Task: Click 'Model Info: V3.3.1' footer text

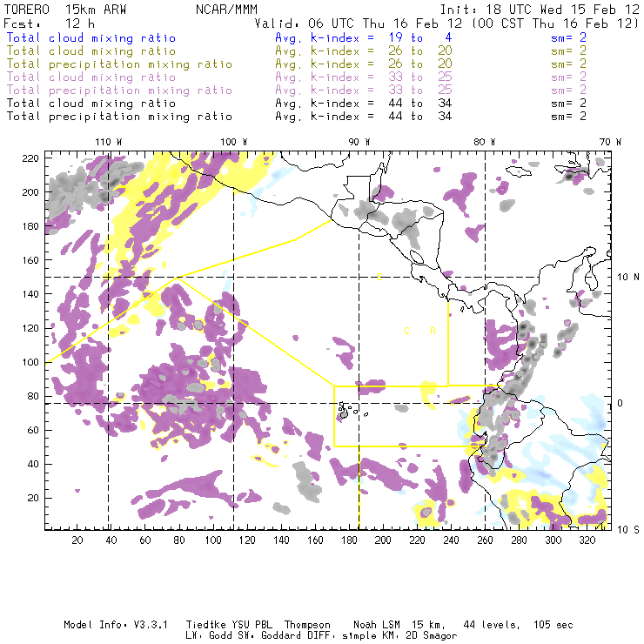Action: pos(116,625)
